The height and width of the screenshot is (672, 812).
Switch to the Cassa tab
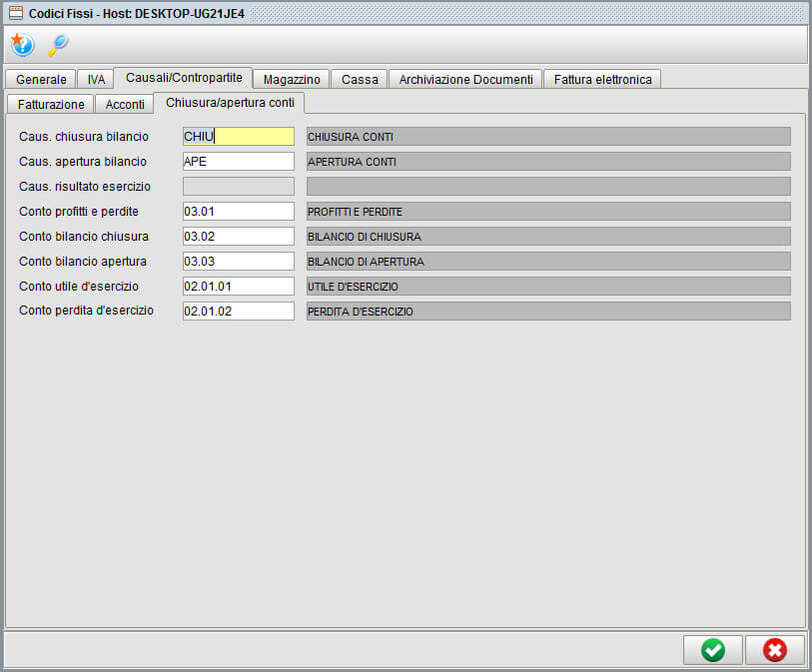[360, 79]
